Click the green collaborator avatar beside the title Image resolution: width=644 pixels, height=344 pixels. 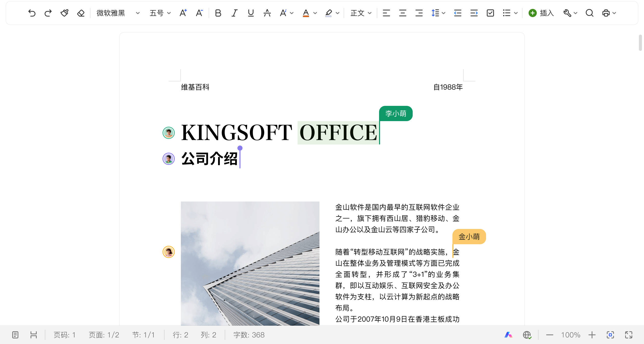click(169, 133)
